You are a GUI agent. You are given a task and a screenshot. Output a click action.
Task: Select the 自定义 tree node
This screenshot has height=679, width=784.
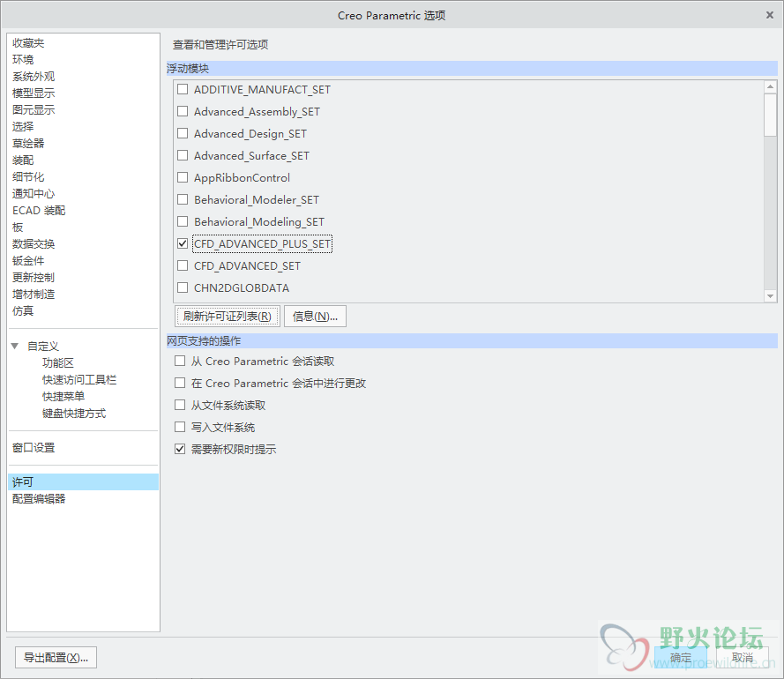(x=43, y=346)
